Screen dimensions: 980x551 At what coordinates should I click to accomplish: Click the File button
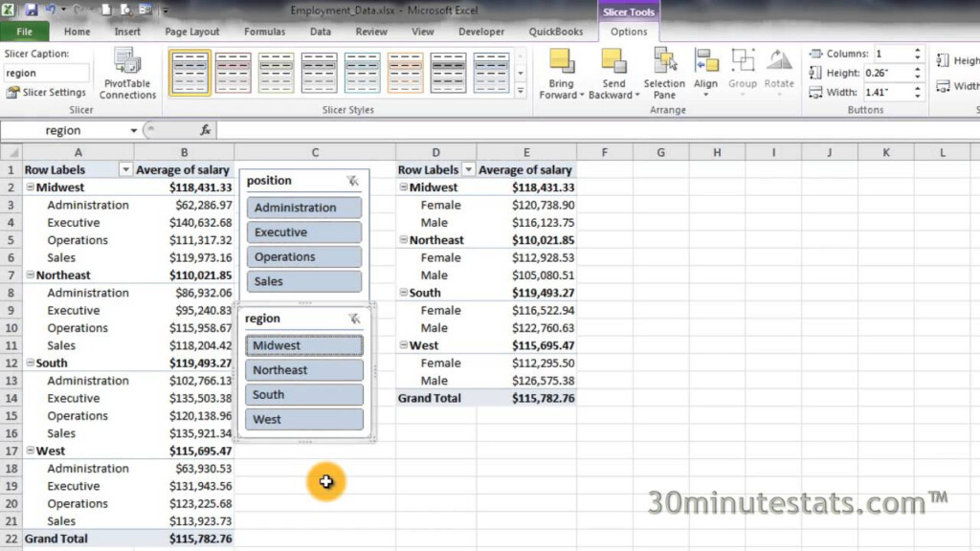[x=24, y=32]
